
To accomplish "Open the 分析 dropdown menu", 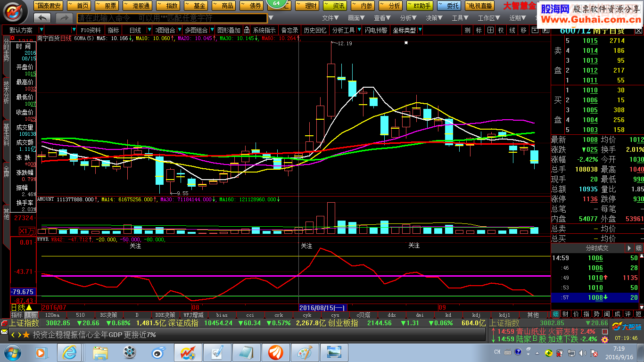I will tap(408, 18).
